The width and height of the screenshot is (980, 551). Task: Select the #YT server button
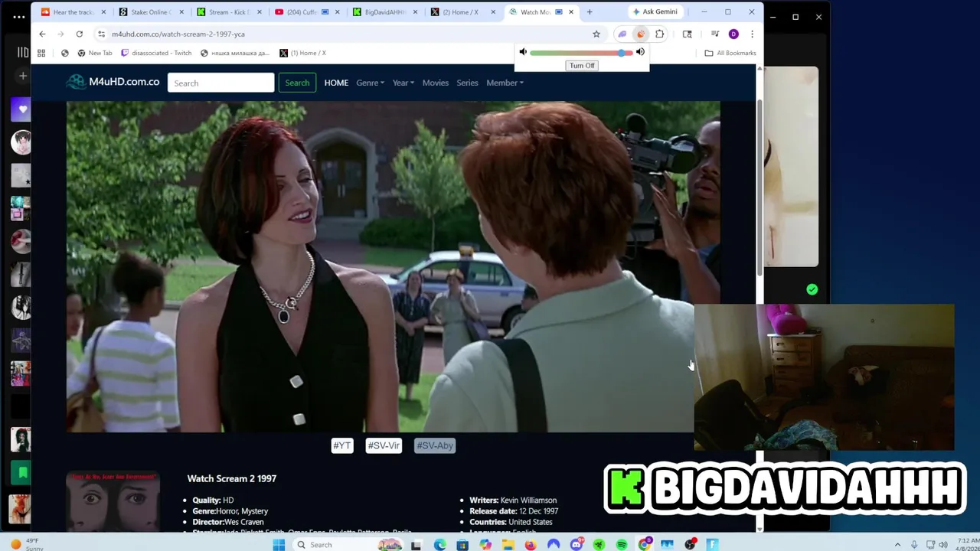tap(342, 445)
